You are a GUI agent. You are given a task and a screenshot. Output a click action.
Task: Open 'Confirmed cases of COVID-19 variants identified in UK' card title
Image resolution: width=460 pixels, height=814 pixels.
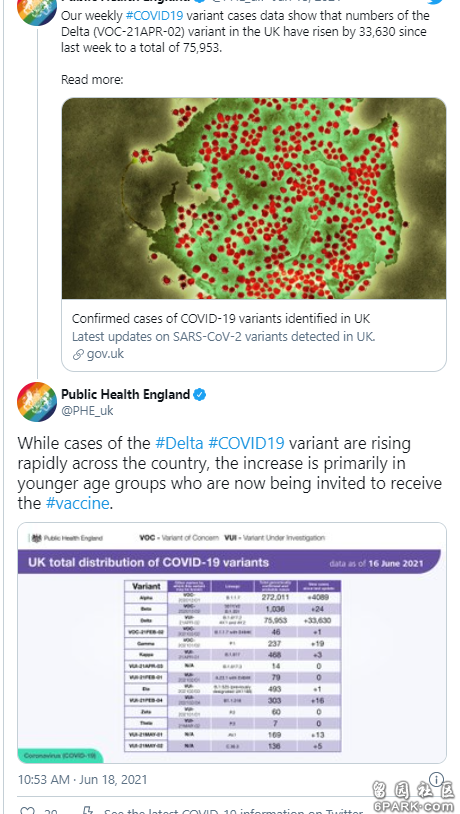221,318
